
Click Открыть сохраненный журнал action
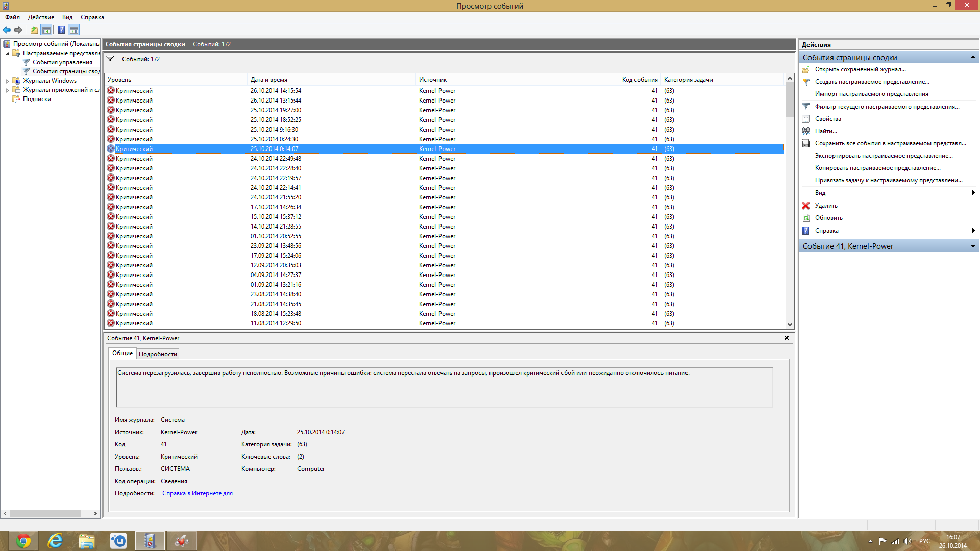[860, 69]
